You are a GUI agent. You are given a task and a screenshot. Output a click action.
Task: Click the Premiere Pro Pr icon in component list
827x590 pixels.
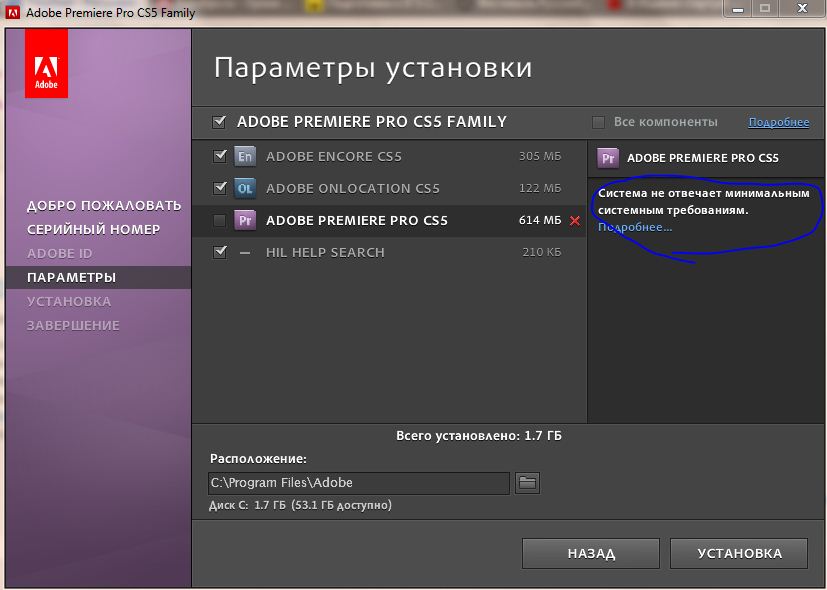point(245,220)
